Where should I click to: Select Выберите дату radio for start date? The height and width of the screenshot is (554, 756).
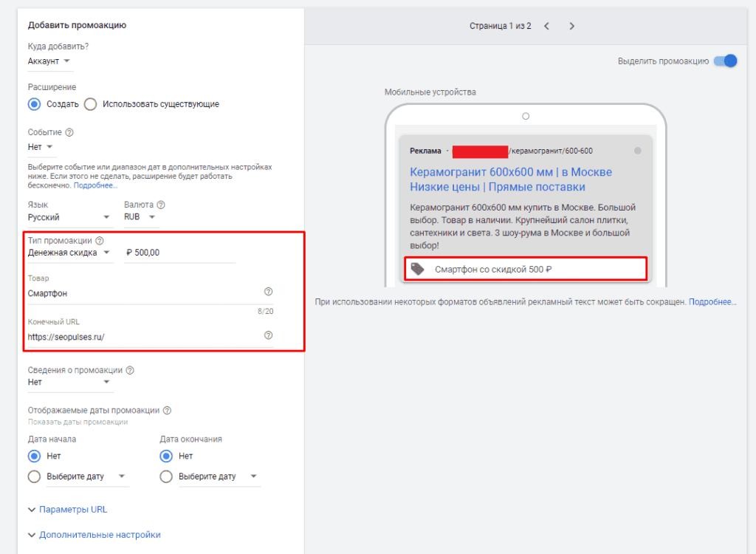34,476
